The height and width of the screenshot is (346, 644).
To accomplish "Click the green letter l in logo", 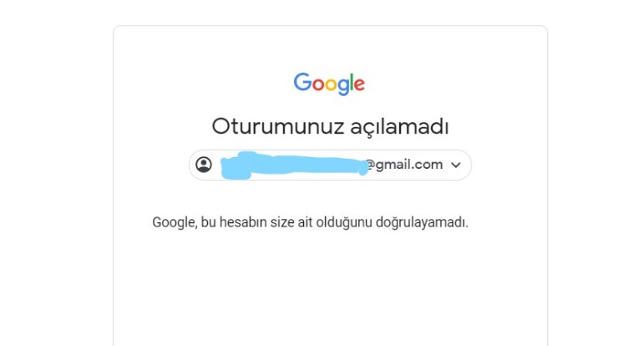I will click(x=351, y=82).
